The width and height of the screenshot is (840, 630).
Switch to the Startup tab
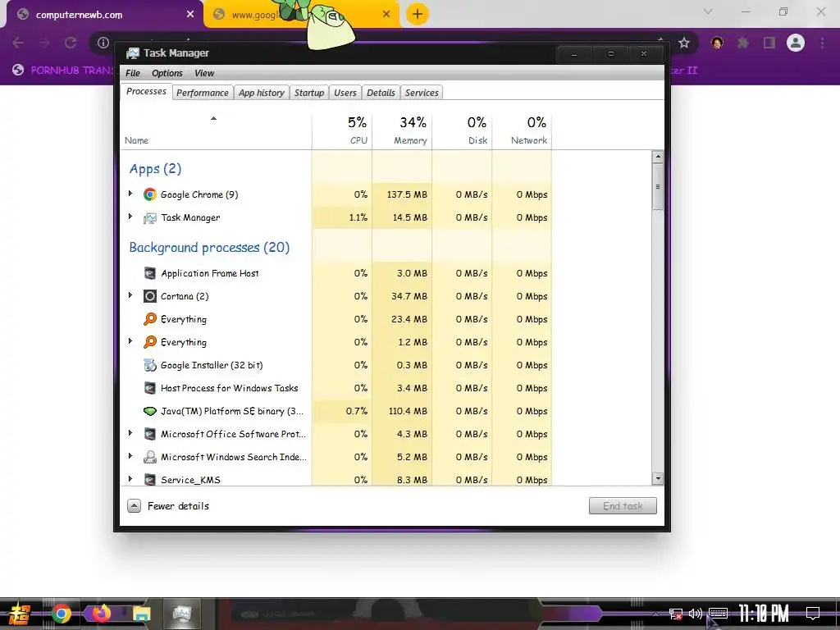point(309,93)
